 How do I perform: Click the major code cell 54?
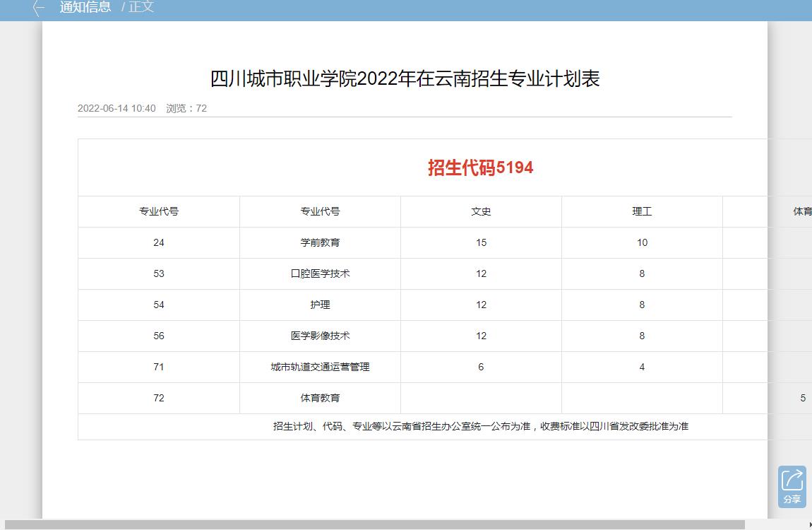coord(159,305)
